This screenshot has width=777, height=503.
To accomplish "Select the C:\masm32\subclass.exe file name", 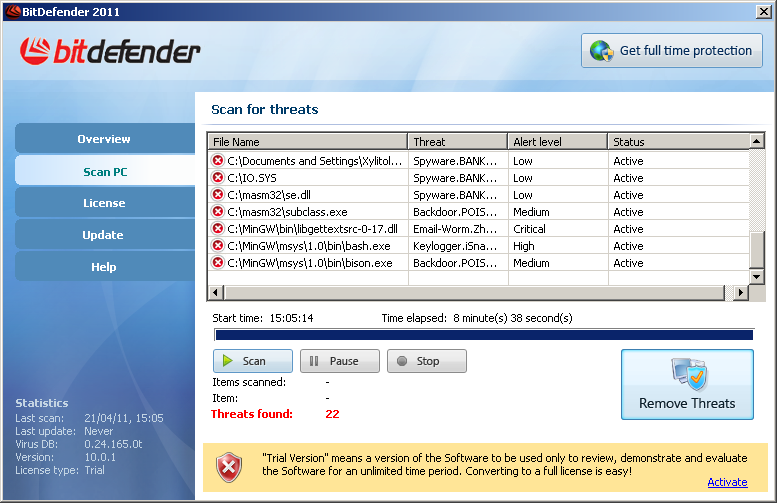I will click(x=287, y=212).
